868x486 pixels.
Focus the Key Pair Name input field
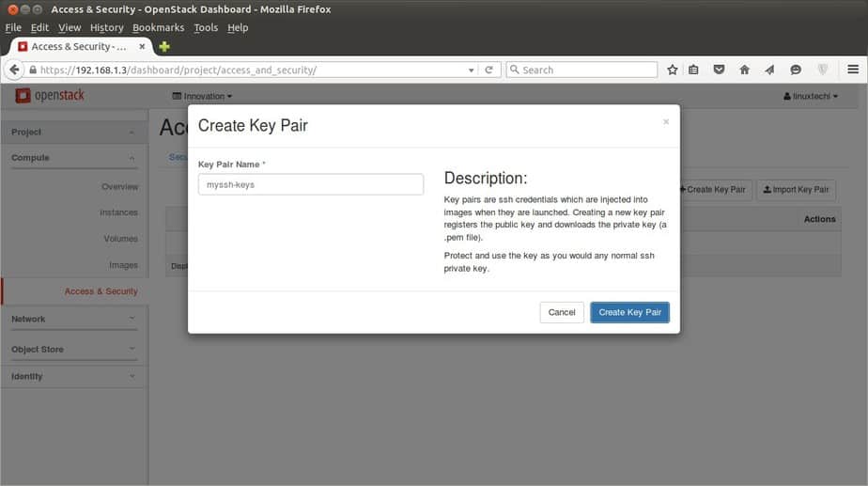[311, 184]
